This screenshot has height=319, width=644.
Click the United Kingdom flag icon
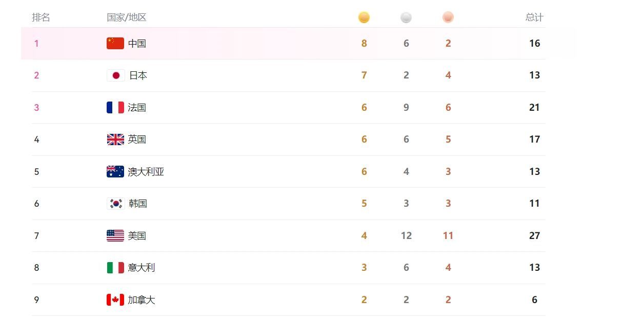pos(115,139)
